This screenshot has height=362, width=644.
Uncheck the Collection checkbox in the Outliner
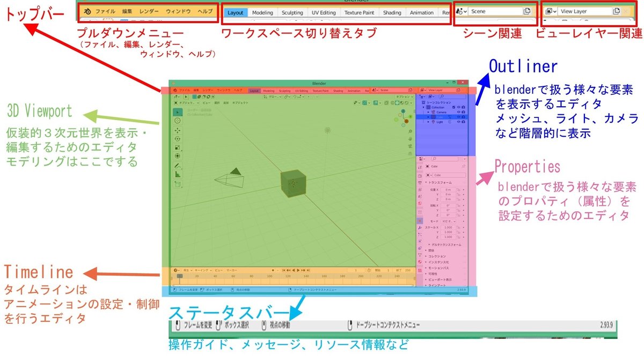pyautogui.click(x=453, y=107)
